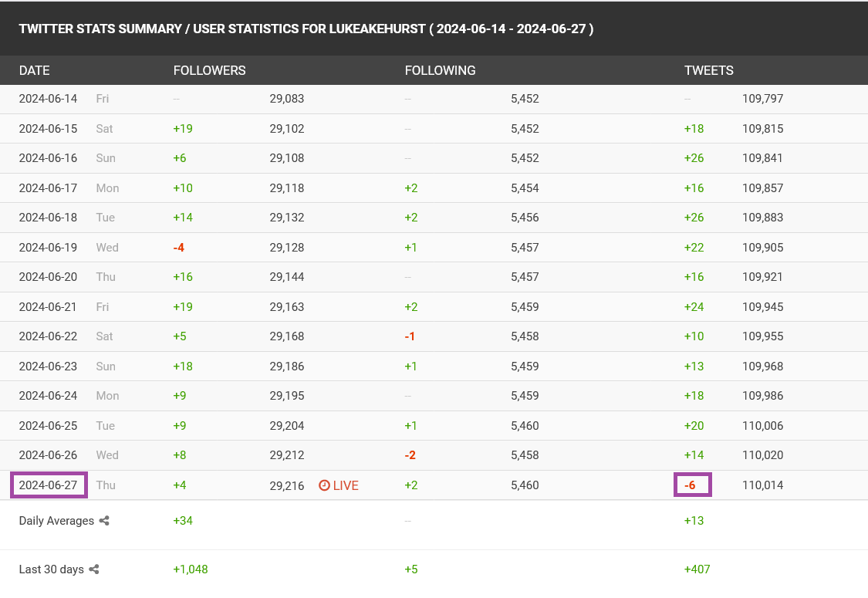868x598 pixels.
Task: Click the Twitter Stats Summary title text
Action: (x=306, y=29)
